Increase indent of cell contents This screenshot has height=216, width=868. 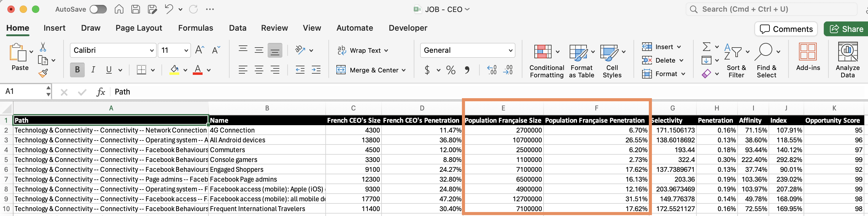(316, 70)
